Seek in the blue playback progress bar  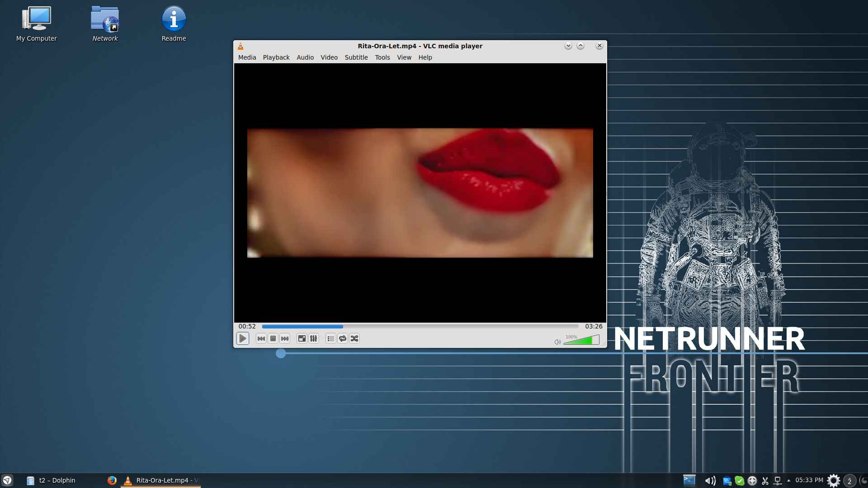(x=420, y=326)
